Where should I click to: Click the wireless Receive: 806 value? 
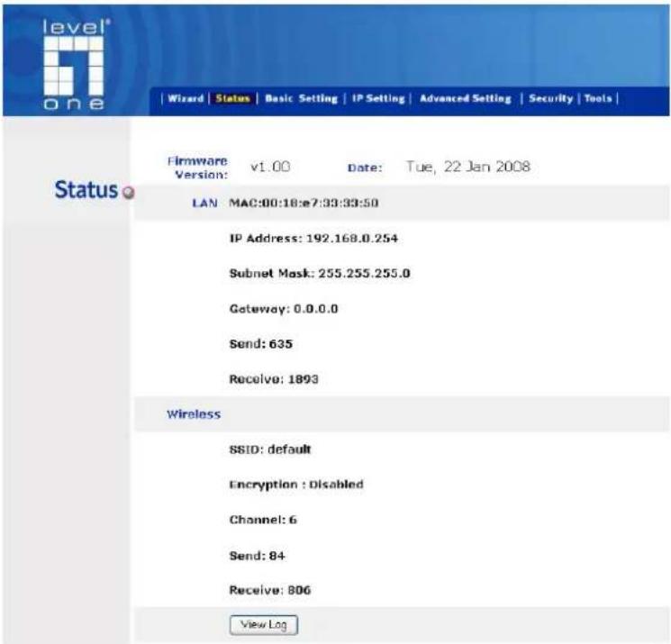click(270, 591)
